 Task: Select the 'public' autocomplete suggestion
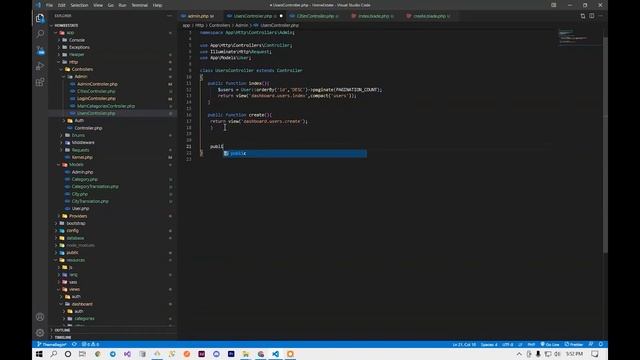295,153
